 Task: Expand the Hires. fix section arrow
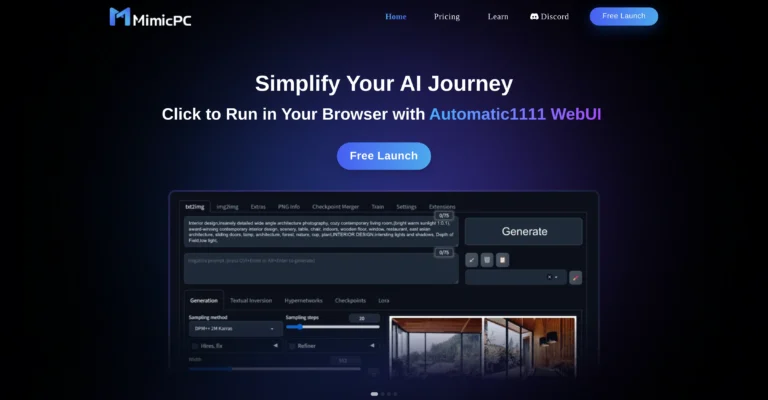(x=275, y=346)
